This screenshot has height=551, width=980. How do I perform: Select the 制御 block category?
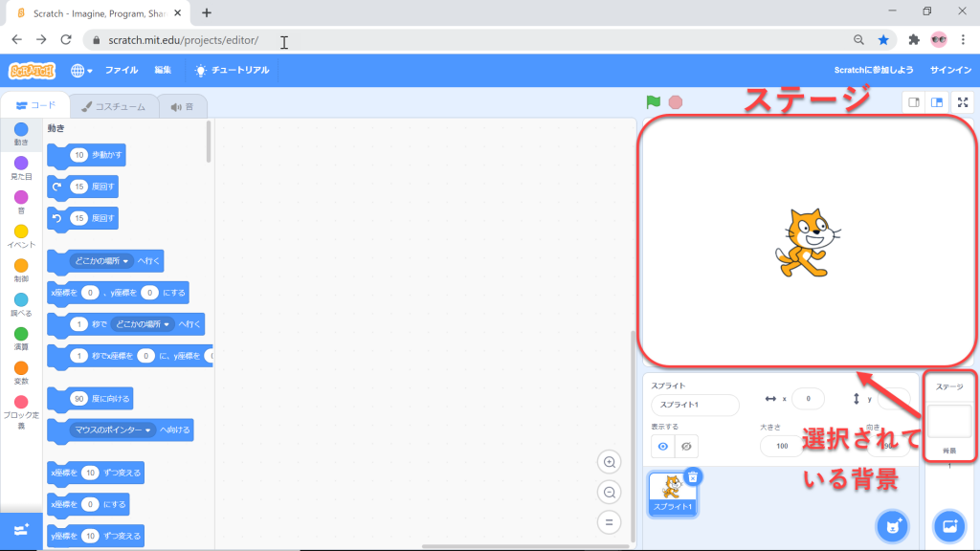click(x=21, y=271)
